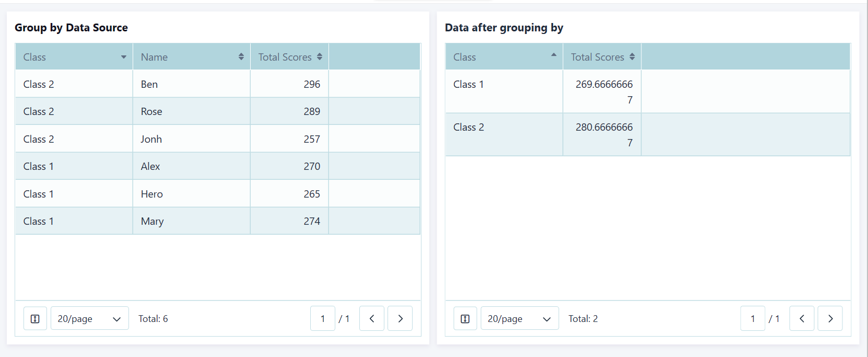This screenshot has height=357, width=868.
Task: Click sort icon on left Total Scores column
Action: coord(319,56)
